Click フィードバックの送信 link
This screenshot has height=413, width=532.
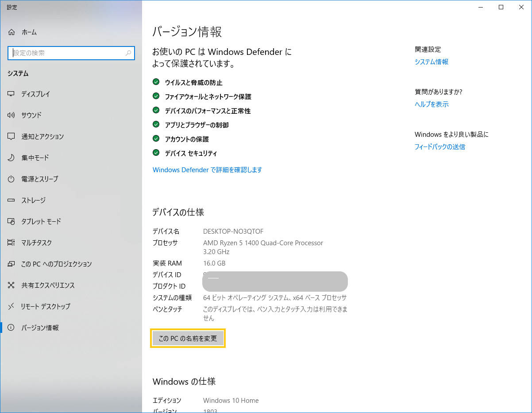point(440,147)
